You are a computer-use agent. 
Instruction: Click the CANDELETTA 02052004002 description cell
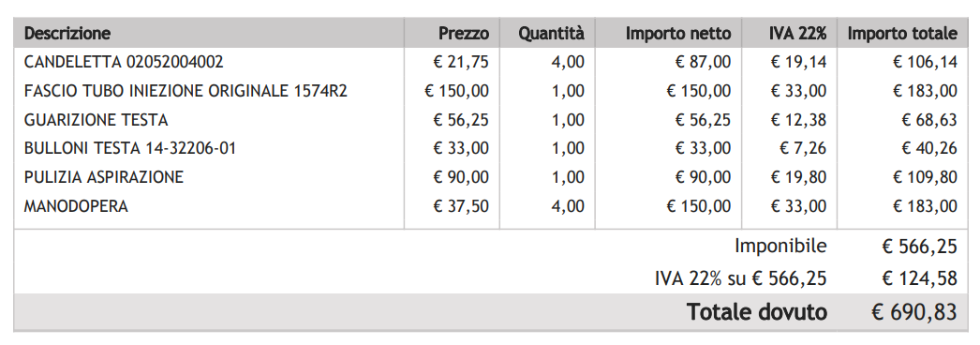[x=124, y=62]
